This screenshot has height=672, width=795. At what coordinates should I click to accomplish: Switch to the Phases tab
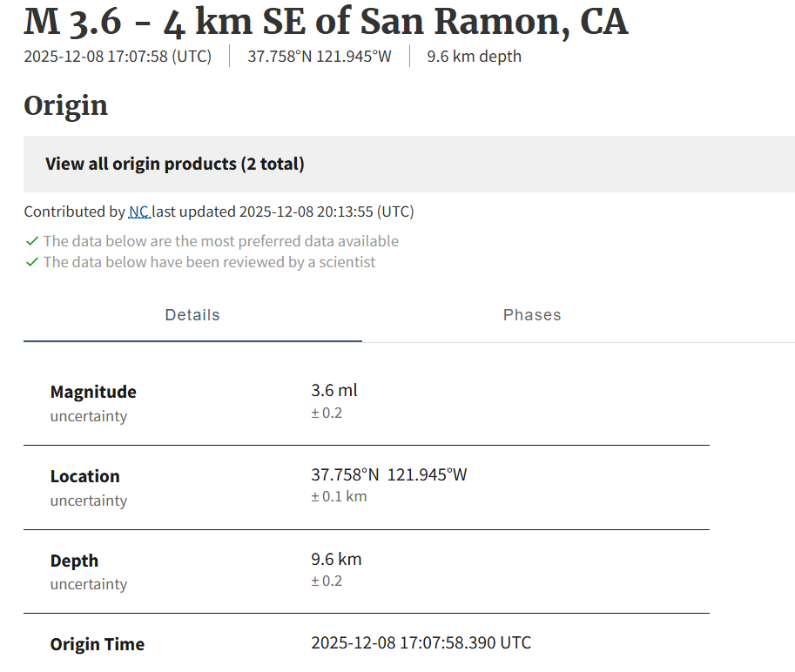532,315
